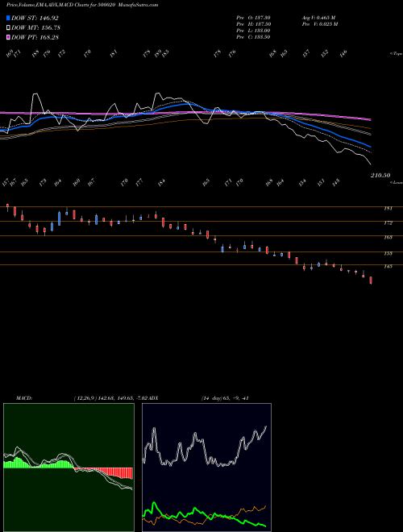Click the white DOW MT legend swatch
Image resolution: width=403 pixels, height=532 pixels.
(x=8, y=28)
